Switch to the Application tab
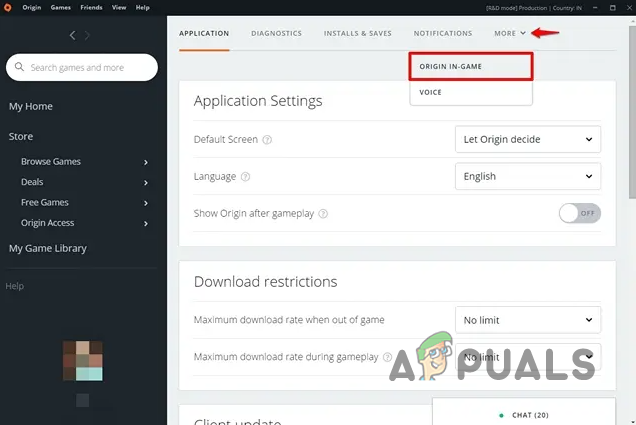Image resolution: width=636 pixels, height=425 pixels. (204, 33)
